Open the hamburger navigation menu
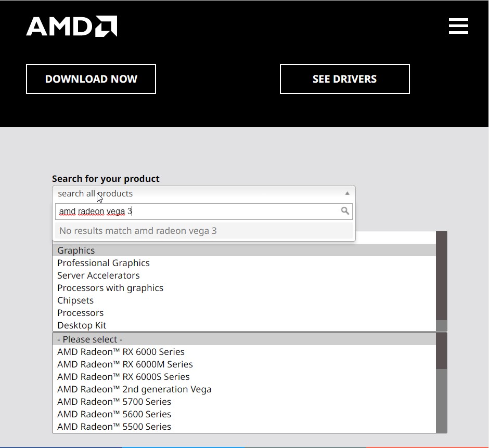Screen dimensions: 489x448 (458, 25)
